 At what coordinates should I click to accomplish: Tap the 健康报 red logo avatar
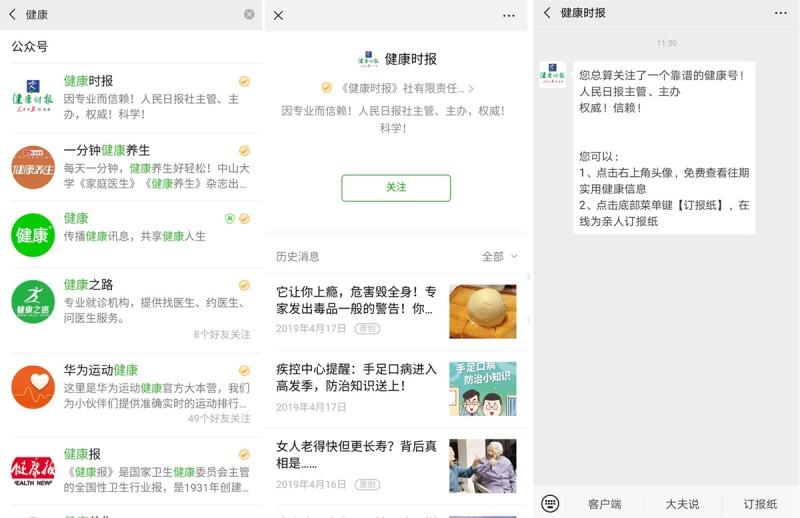[x=33, y=471]
